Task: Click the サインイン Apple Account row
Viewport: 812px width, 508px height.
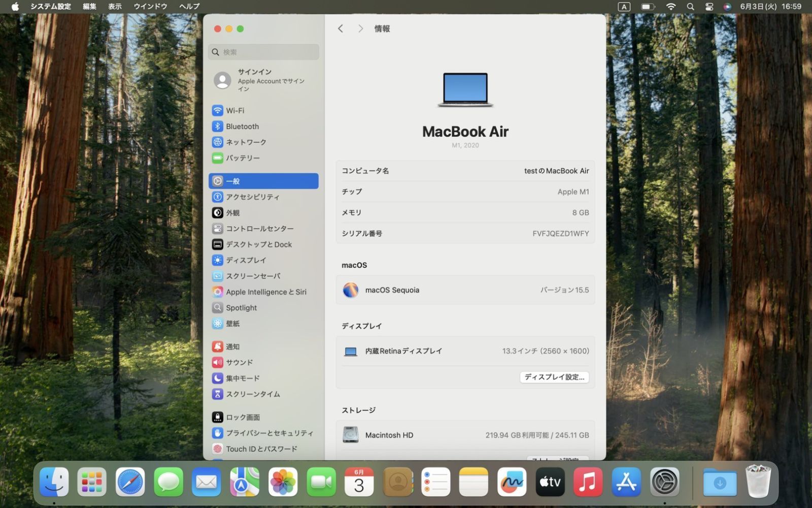Action: tap(263, 80)
